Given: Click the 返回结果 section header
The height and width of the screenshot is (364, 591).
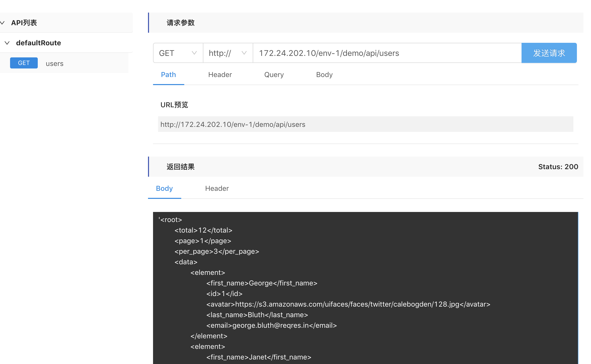Looking at the screenshot, I should (x=180, y=167).
